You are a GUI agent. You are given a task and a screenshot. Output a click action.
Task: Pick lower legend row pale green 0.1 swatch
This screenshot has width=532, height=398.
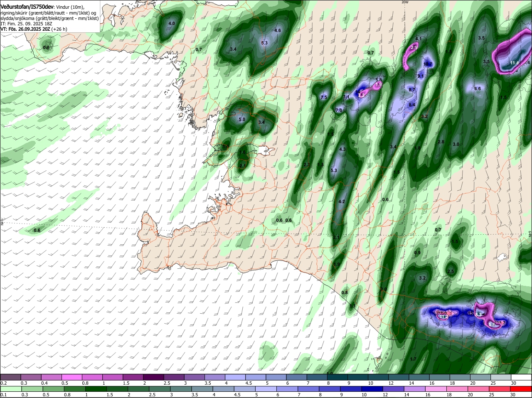tap(10, 389)
